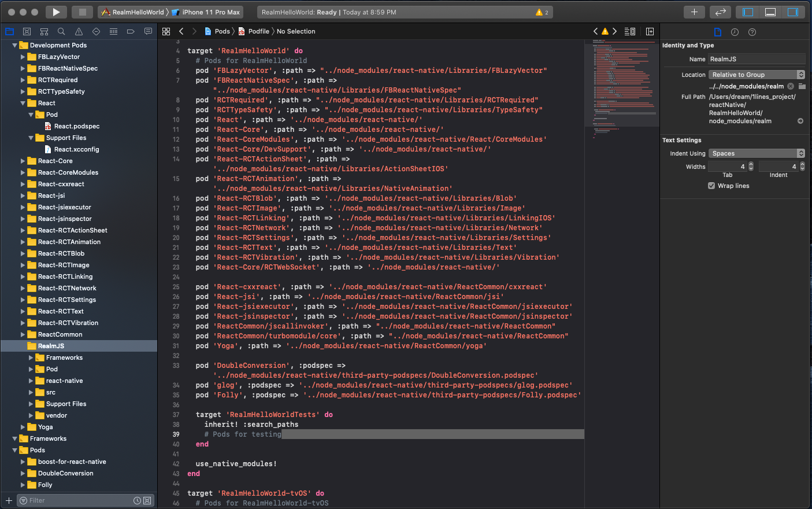Open the Issue navigator warning icon

coord(79,31)
